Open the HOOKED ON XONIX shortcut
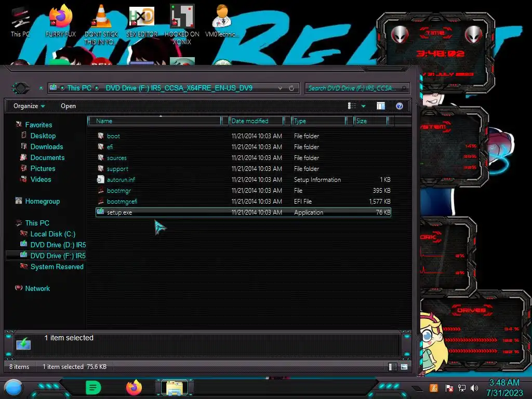This screenshot has height=399, width=532. tap(182, 24)
